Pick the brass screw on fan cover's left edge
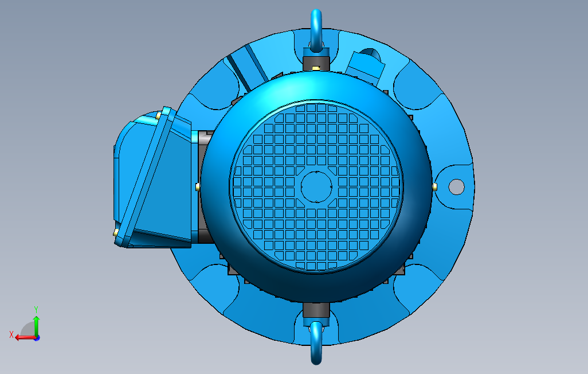588x374 pixels. coord(198,186)
